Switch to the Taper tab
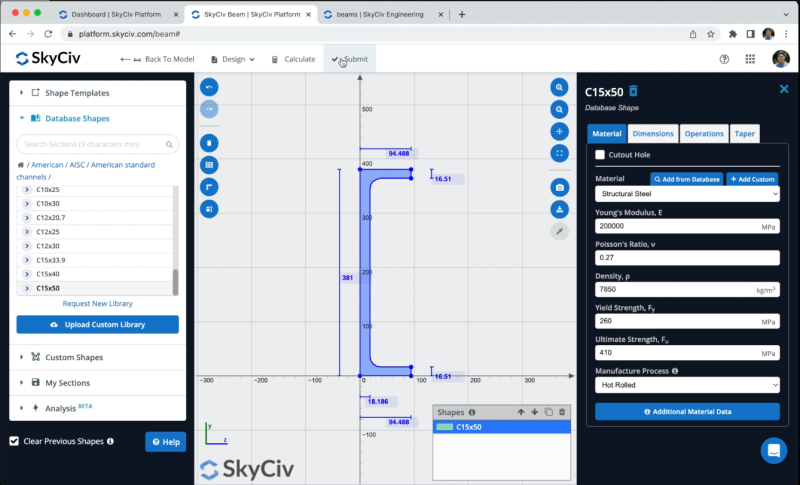Image resolution: width=800 pixels, height=485 pixels. (x=744, y=134)
